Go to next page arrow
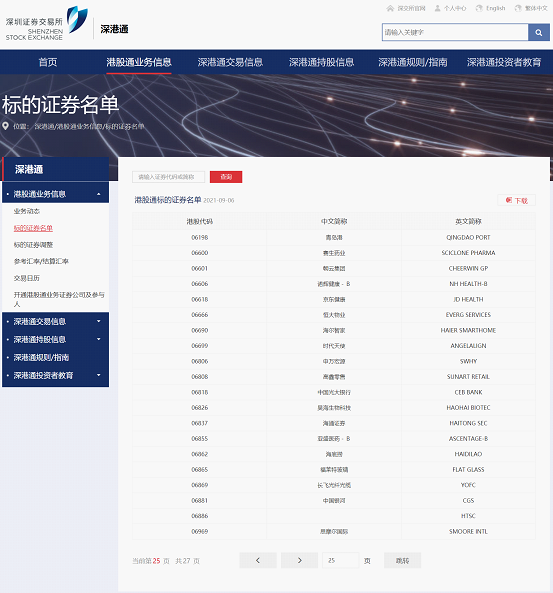Viewport: 553px width, 593px height. (299, 560)
